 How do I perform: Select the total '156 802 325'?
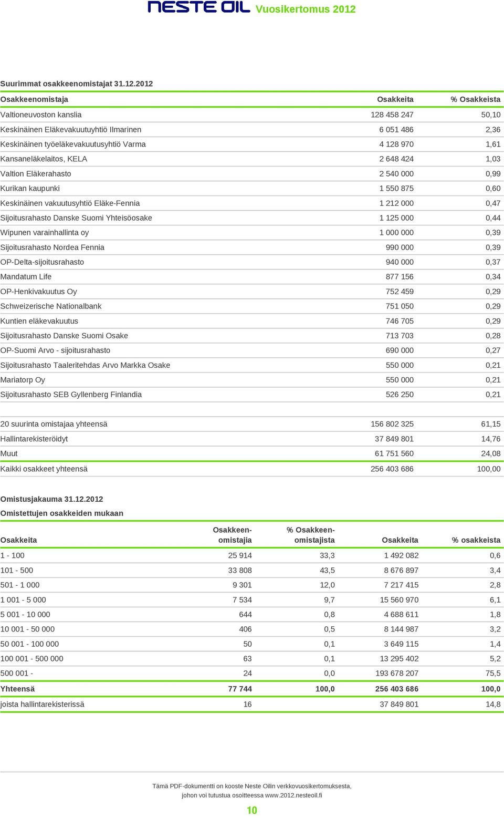(392, 423)
